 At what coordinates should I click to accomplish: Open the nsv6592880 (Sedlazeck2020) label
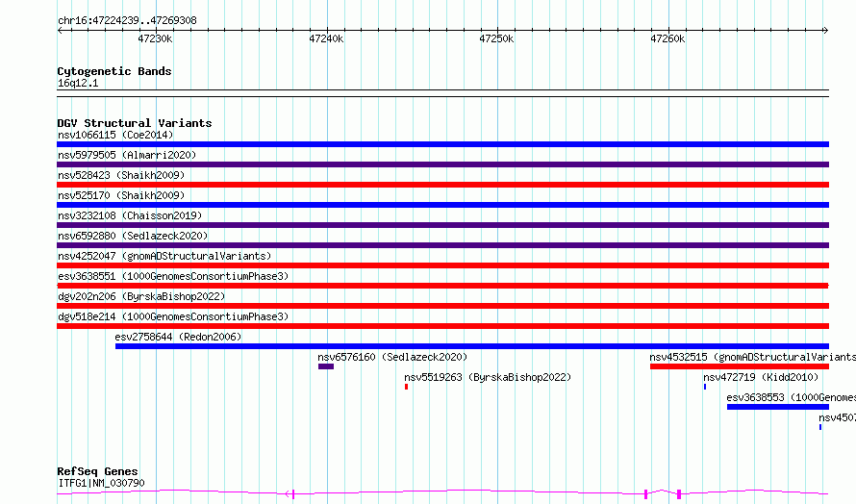(133, 236)
